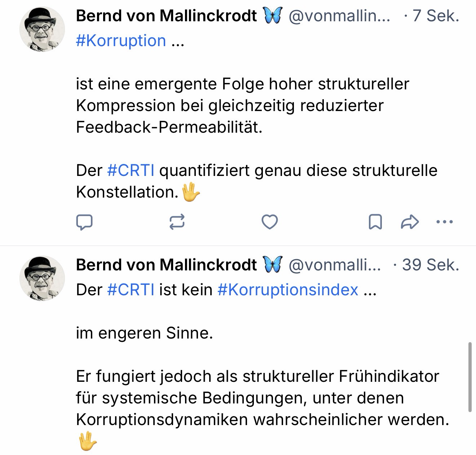
Task: Open second post author's avatar
Action: click(x=42, y=278)
